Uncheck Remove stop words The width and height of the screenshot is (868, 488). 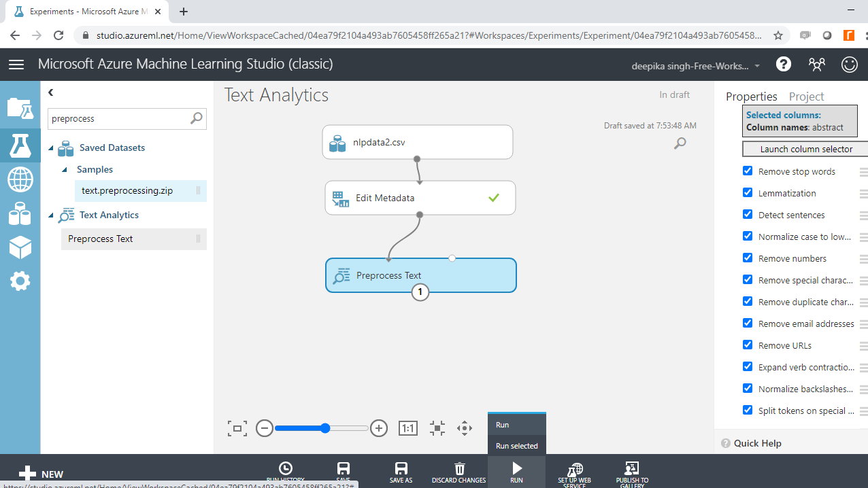pos(748,171)
